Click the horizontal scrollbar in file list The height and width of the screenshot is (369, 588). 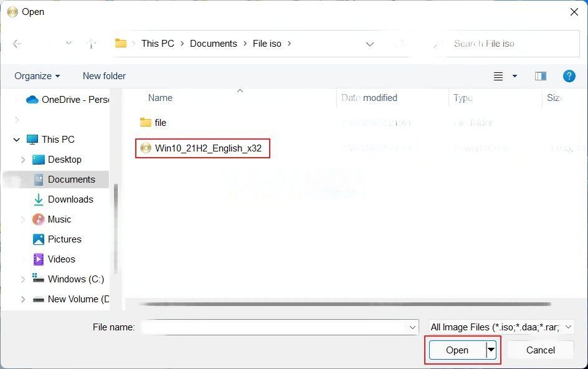tap(345, 304)
